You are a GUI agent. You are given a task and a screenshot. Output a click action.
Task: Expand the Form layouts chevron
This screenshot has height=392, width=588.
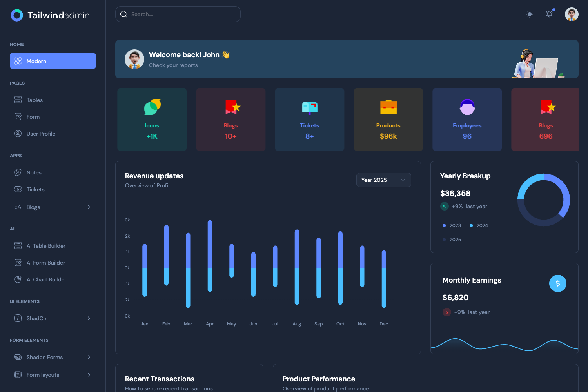pos(89,375)
